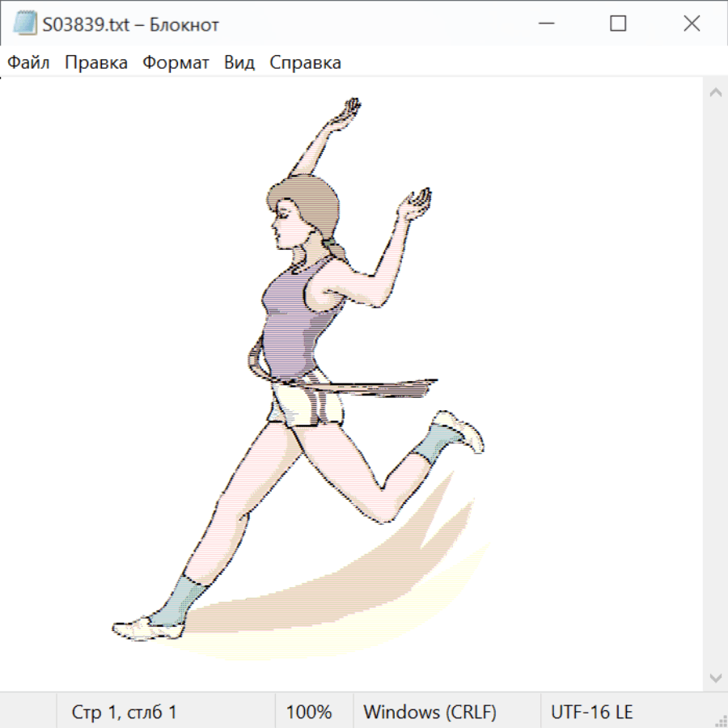This screenshot has width=728, height=728.
Task: Click the UTF-16 LE encoding indicator
Action: click(592, 713)
